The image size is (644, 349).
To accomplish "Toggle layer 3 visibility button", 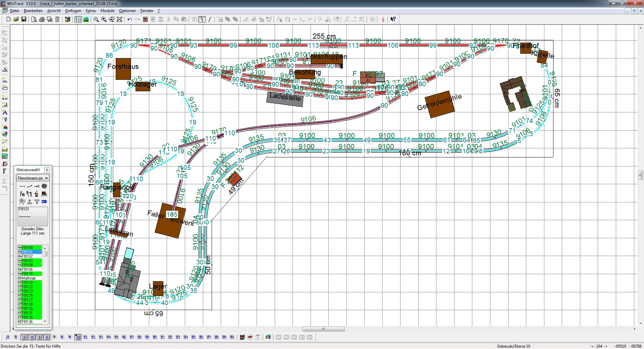I will coord(24,337).
